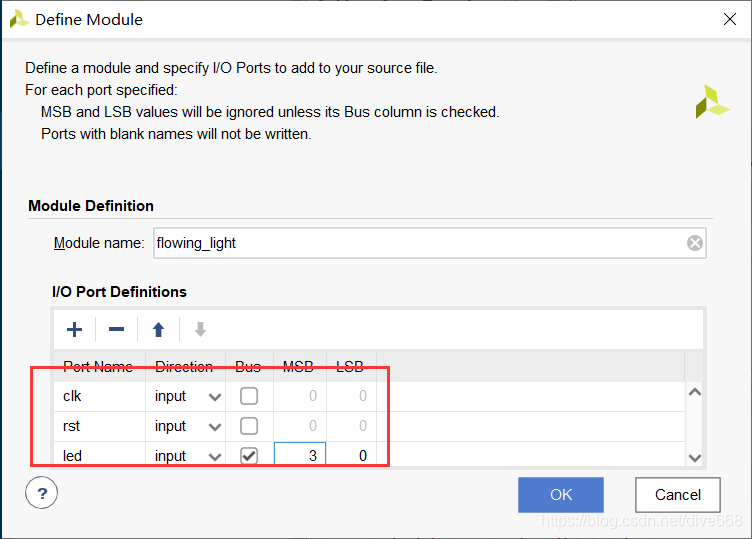
Task: Select the led port name cell
Action: [x=99, y=454]
